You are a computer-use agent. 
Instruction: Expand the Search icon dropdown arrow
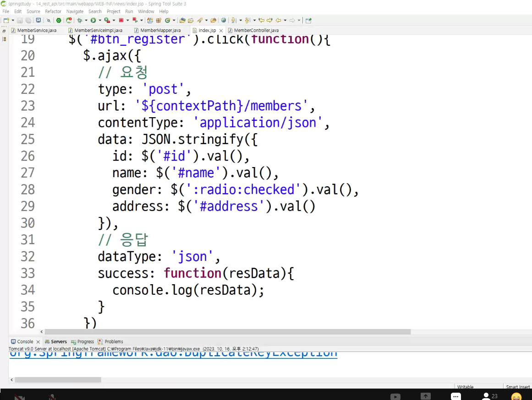[206, 20]
